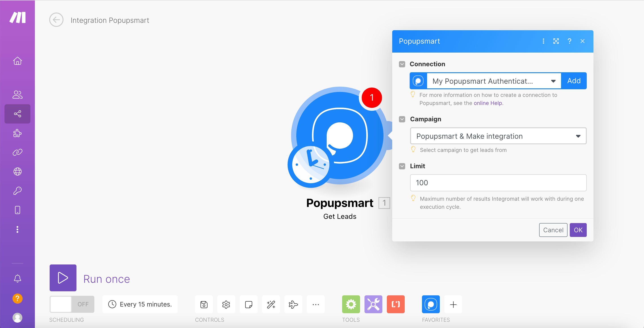The image size is (644, 328).
Task: Click the Explain flow airplane icon
Action: click(x=293, y=304)
